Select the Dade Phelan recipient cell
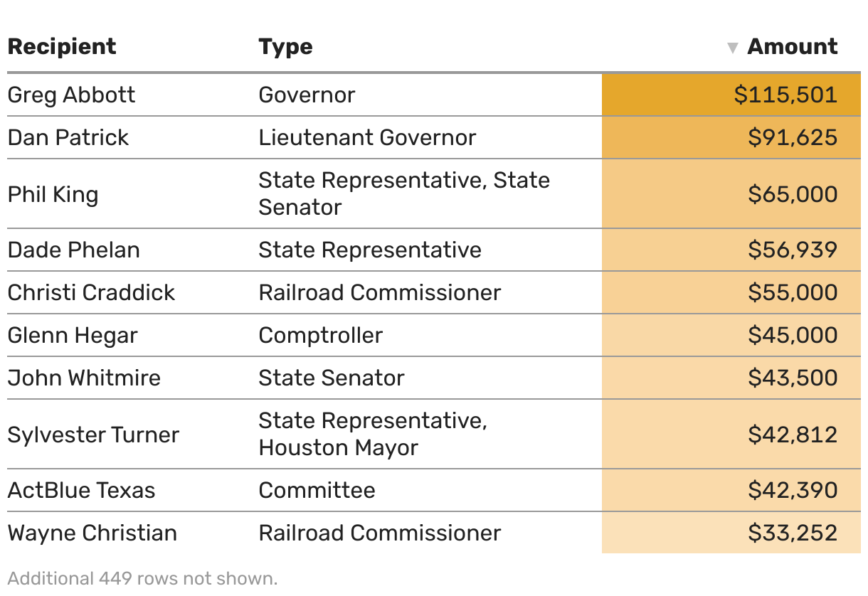 coord(74,250)
